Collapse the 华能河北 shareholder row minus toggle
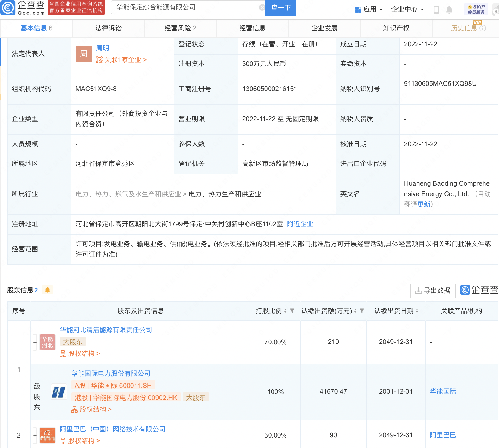 [x=35, y=342]
